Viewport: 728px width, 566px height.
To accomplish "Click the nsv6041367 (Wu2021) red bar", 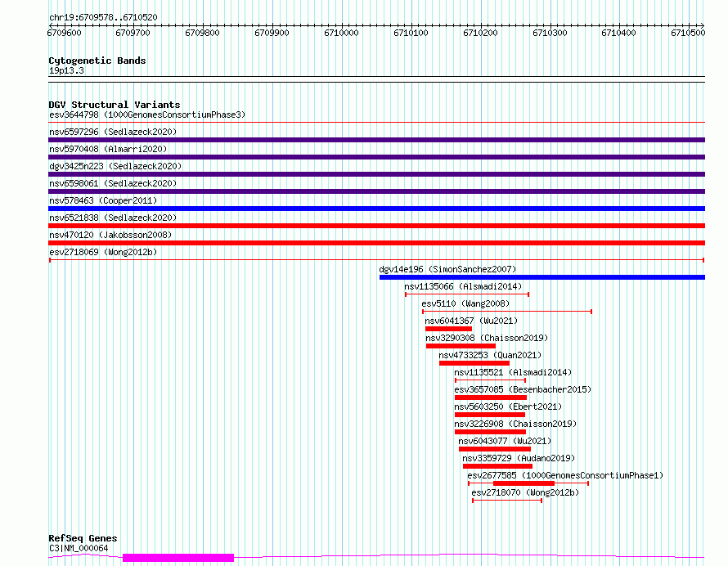I will click(448, 329).
